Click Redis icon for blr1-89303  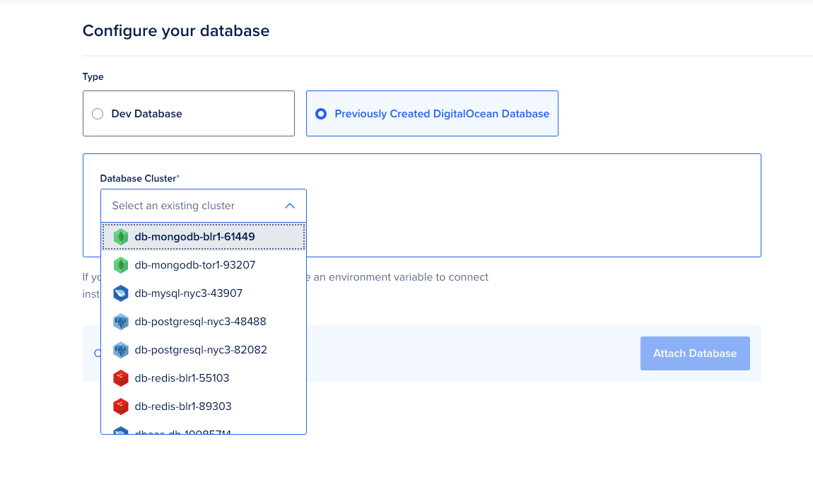(121, 406)
